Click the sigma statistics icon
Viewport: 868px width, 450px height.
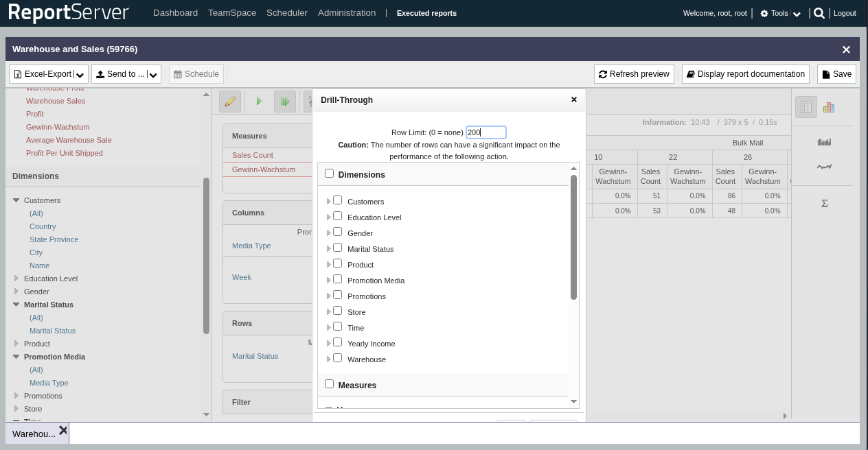(x=824, y=204)
